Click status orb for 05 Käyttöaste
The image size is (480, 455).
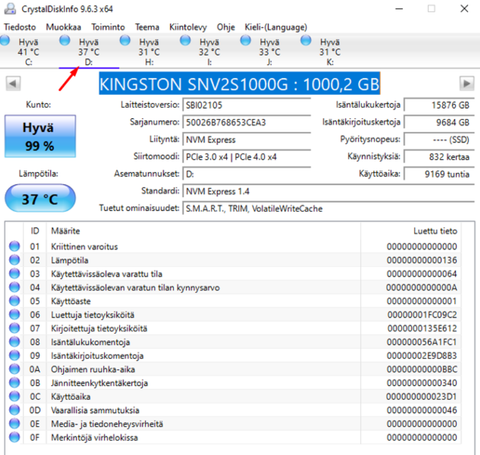[14, 301]
